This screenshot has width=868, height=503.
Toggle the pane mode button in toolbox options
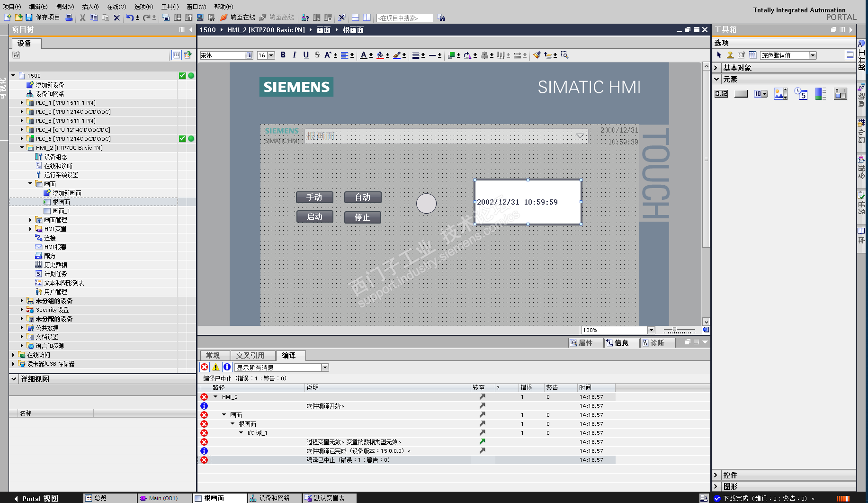pyautogui.click(x=850, y=55)
